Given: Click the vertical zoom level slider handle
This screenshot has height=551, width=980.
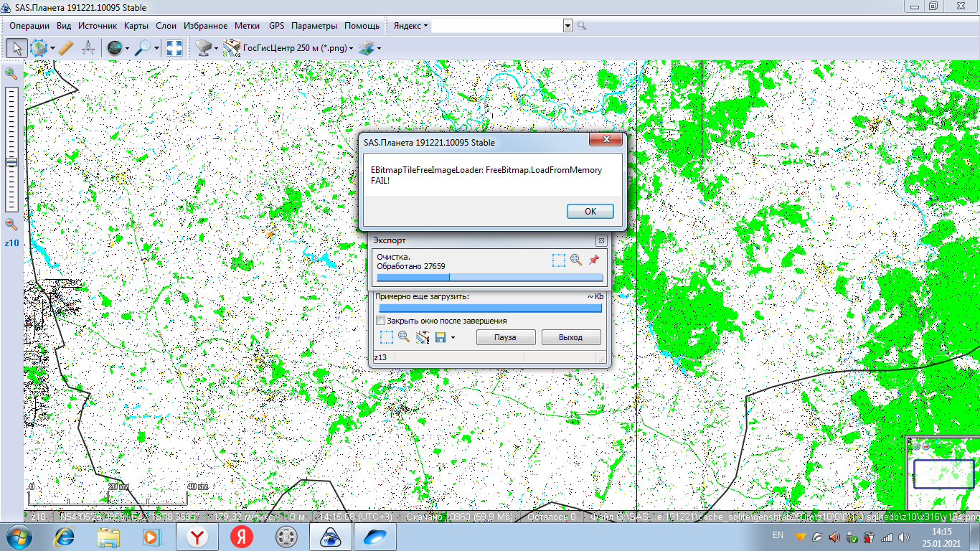Looking at the screenshot, I should [11, 162].
